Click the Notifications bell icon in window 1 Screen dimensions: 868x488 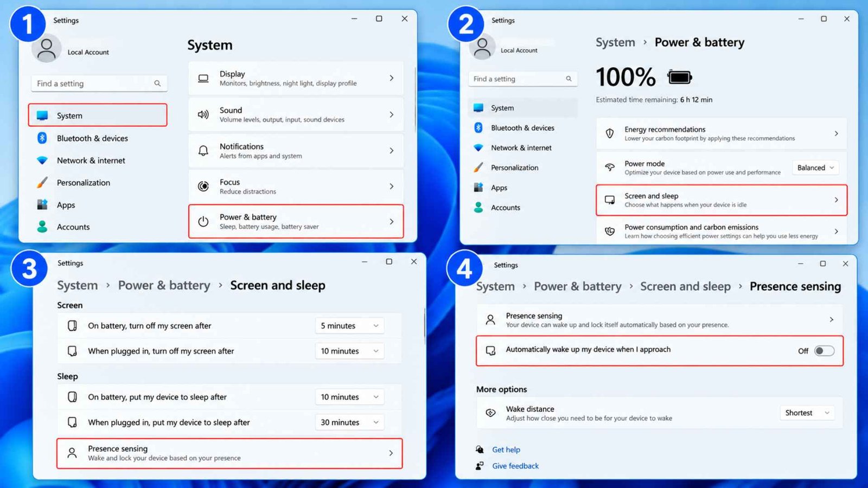tap(203, 151)
